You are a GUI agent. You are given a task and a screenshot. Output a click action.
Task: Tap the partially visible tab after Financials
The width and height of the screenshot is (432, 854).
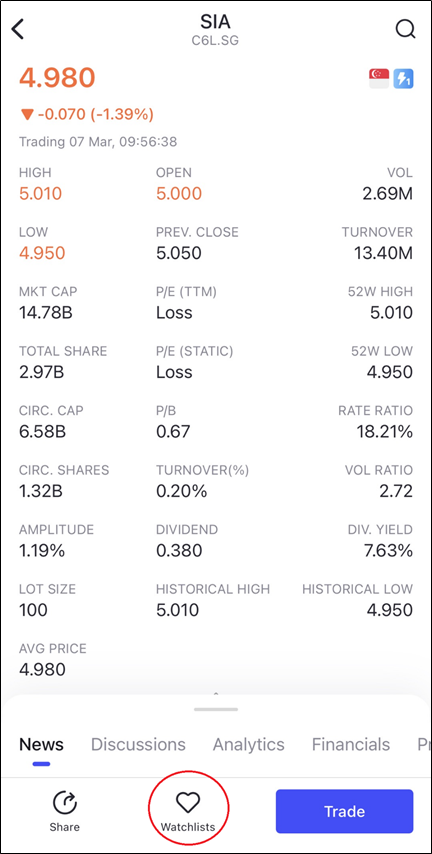click(x=424, y=745)
